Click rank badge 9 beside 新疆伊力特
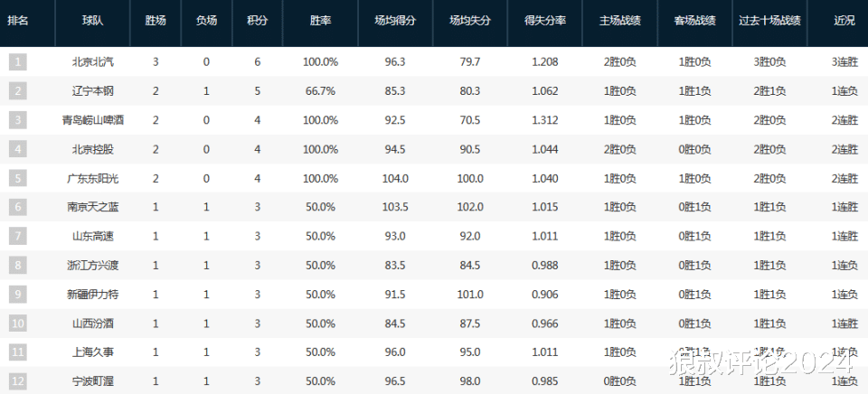868x394 pixels. [x=18, y=295]
